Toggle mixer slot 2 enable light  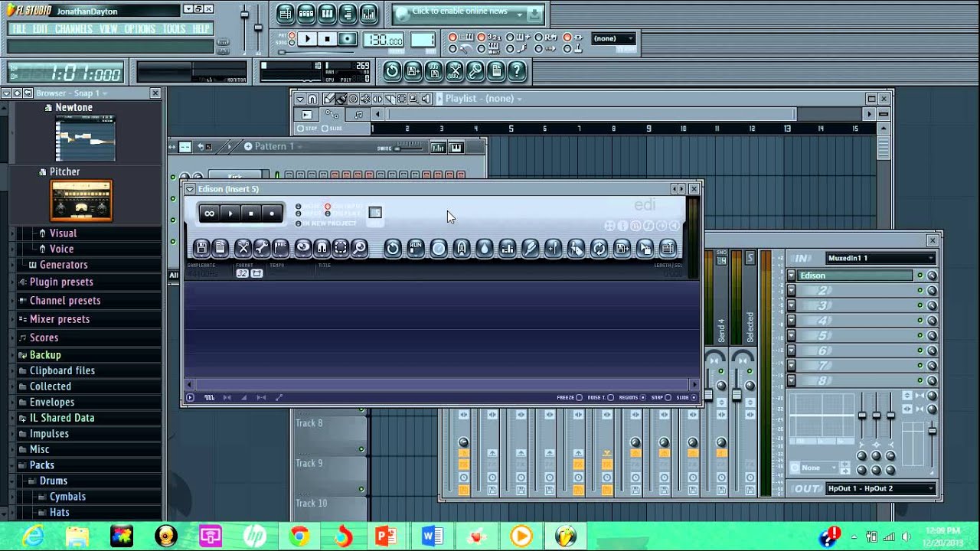(x=920, y=291)
